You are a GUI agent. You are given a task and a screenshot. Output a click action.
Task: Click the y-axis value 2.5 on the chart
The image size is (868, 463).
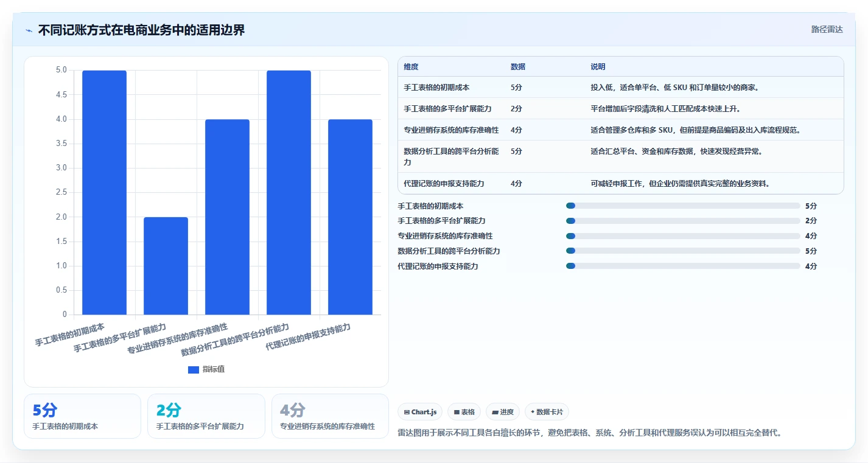tap(61, 192)
